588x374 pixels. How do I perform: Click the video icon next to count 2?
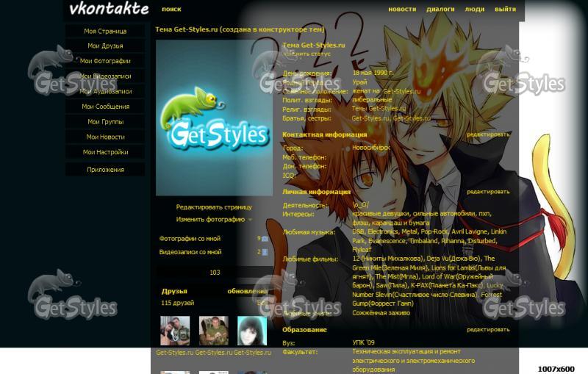[265, 252]
